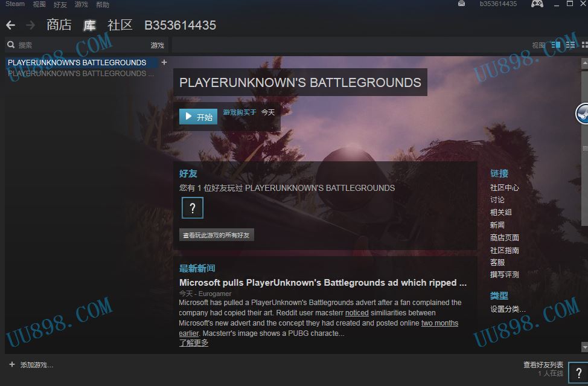The image size is (588, 386).
Task: Switch to list view icon
Action: click(570, 45)
